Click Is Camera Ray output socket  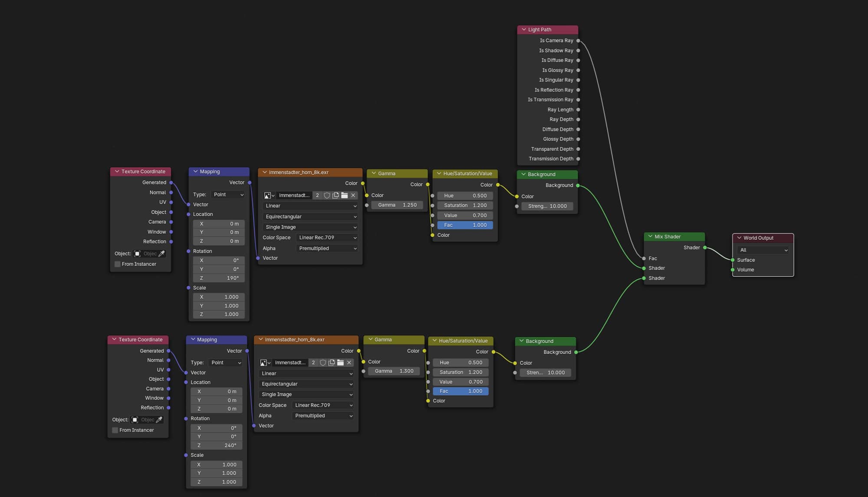[x=578, y=41]
